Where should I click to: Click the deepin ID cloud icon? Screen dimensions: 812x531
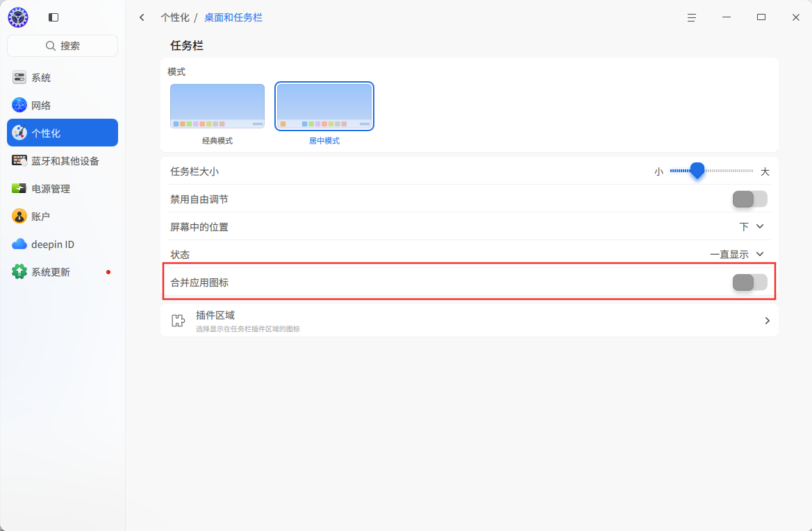(19, 244)
